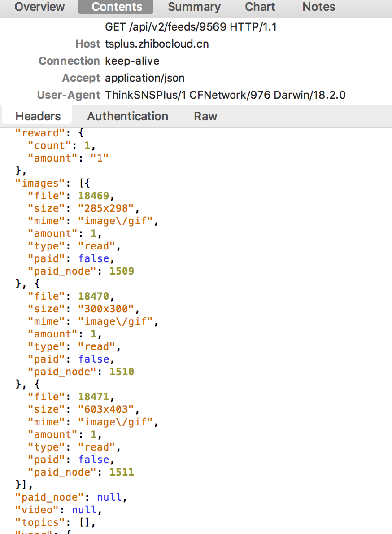Select the size value "603x403"

(x=106, y=409)
